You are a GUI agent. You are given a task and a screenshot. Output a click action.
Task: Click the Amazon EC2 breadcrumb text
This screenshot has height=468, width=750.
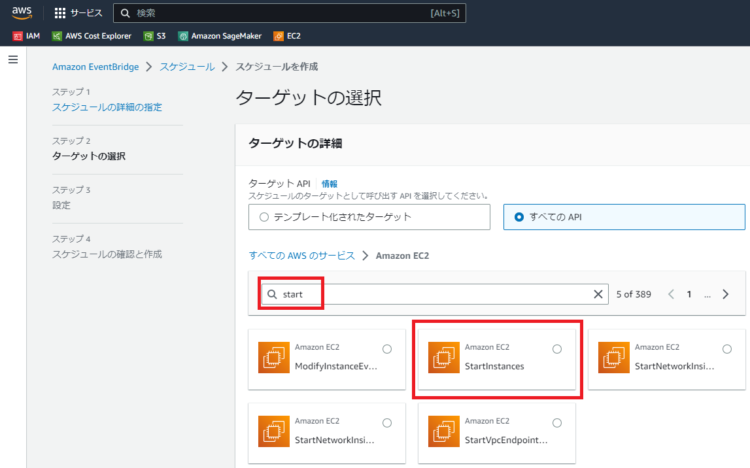402,256
